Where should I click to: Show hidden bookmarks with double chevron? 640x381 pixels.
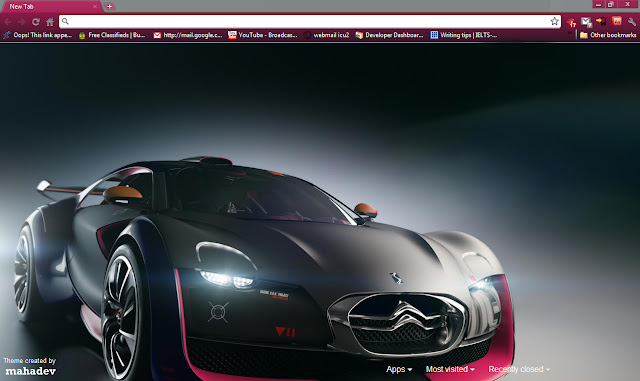coord(570,33)
